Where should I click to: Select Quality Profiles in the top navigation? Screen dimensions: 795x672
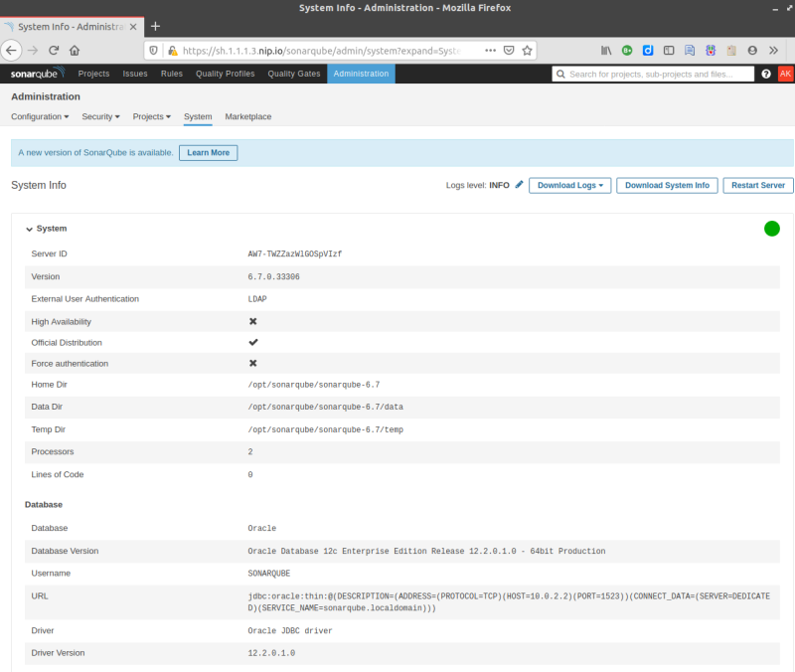point(225,73)
